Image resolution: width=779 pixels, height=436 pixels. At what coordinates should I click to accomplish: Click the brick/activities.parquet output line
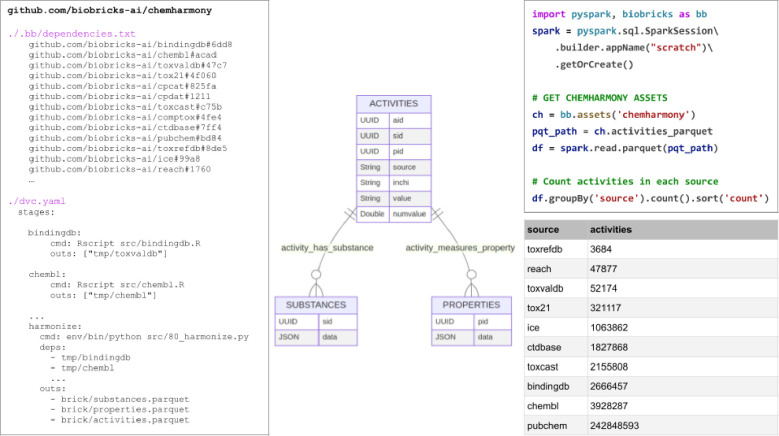click(120, 420)
